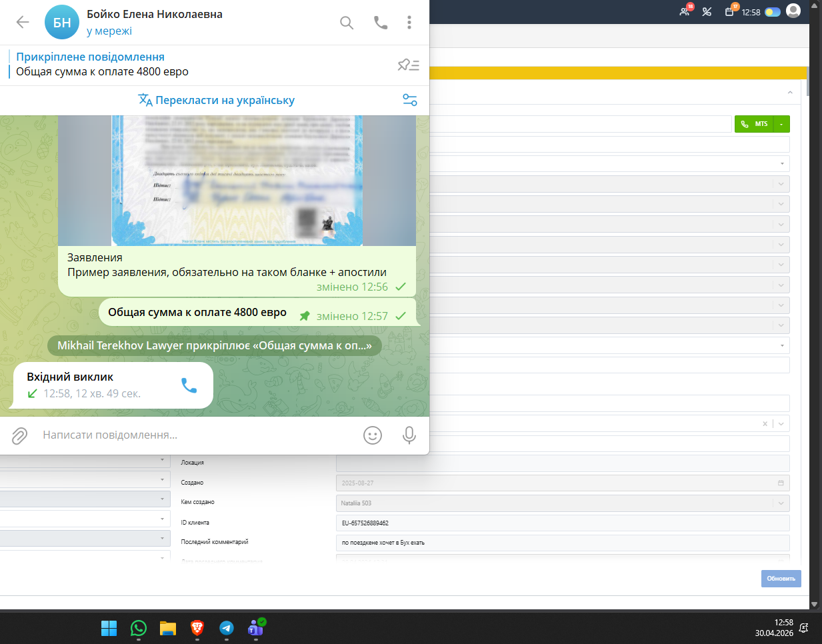
Task: Click the 'змінено 12:56' timestamp
Action: pyautogui.click(x=352, y=287)
